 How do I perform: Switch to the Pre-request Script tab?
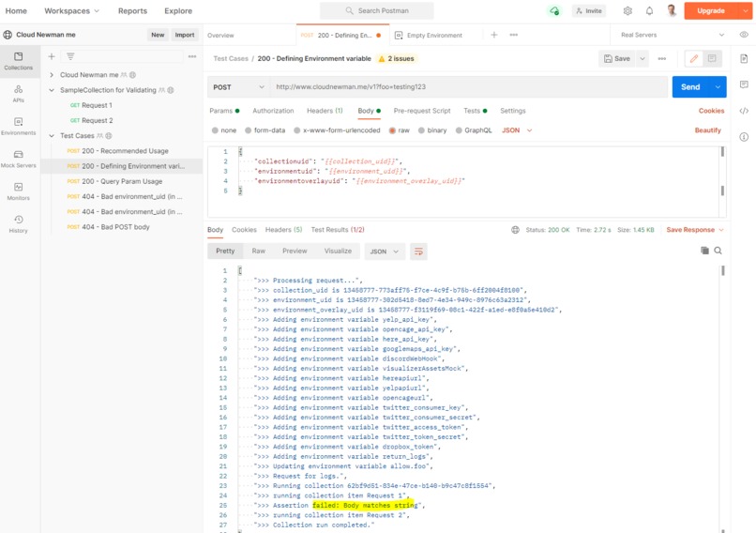pyautogui.click(x=422, y=111)
